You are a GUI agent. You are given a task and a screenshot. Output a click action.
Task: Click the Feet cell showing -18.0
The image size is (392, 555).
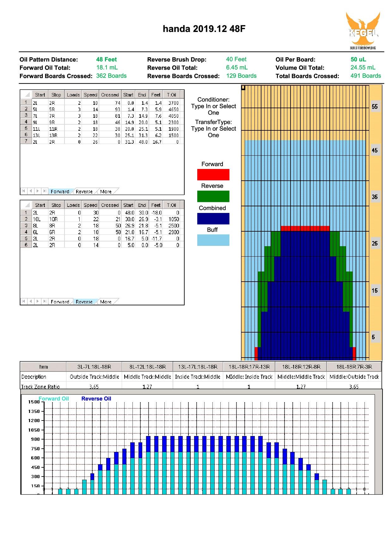[x=156, y=213]
